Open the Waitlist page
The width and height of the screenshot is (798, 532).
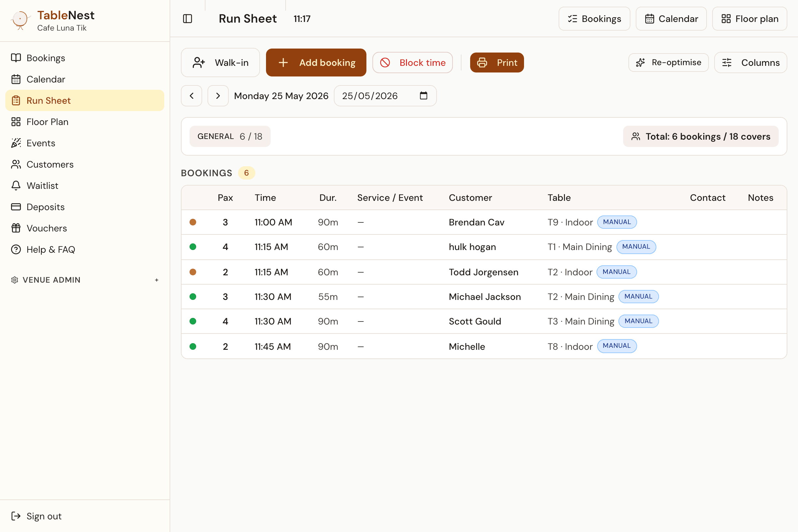(x=85, y=186)
